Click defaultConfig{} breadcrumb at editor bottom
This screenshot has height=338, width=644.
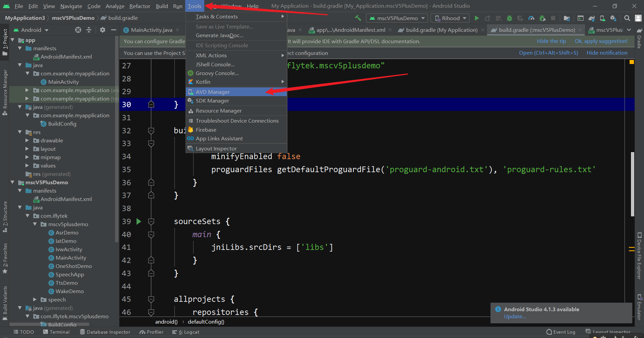coord(206,322)
